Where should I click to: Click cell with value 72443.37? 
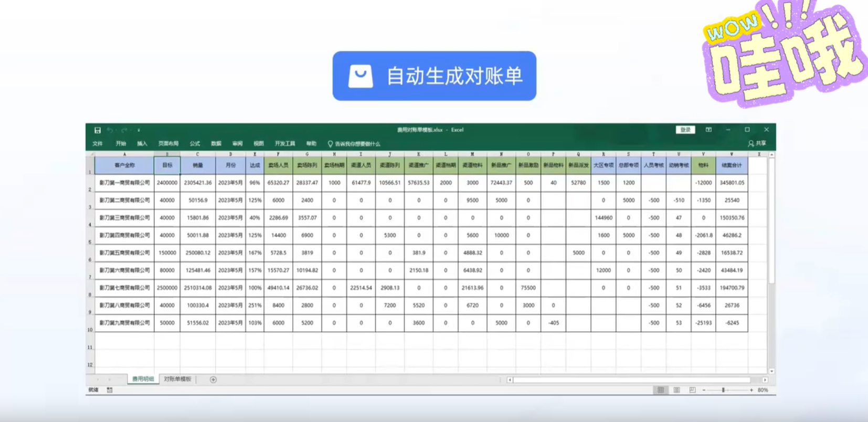[501, 183]
